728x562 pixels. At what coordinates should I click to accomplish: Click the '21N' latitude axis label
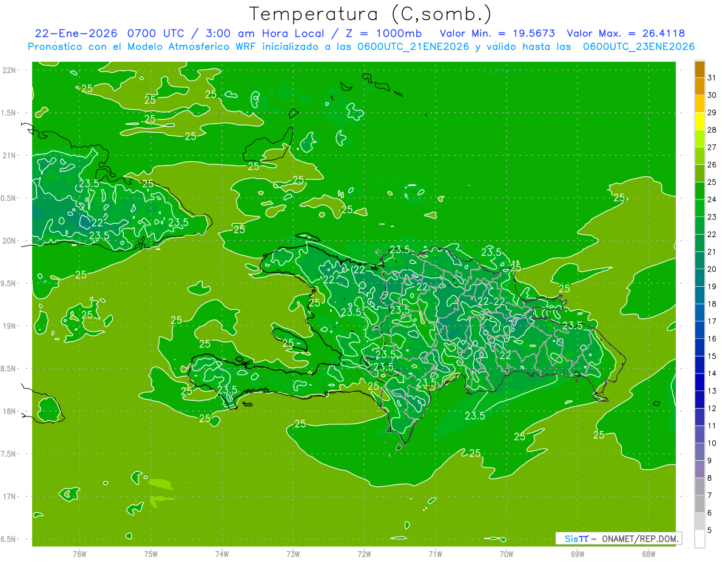(x=10, y=156)
